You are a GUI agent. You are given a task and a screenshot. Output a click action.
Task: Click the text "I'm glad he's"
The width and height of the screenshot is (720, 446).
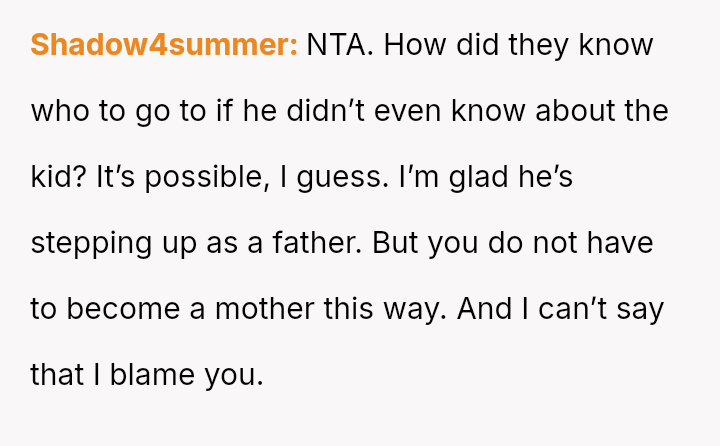point(486,177)
